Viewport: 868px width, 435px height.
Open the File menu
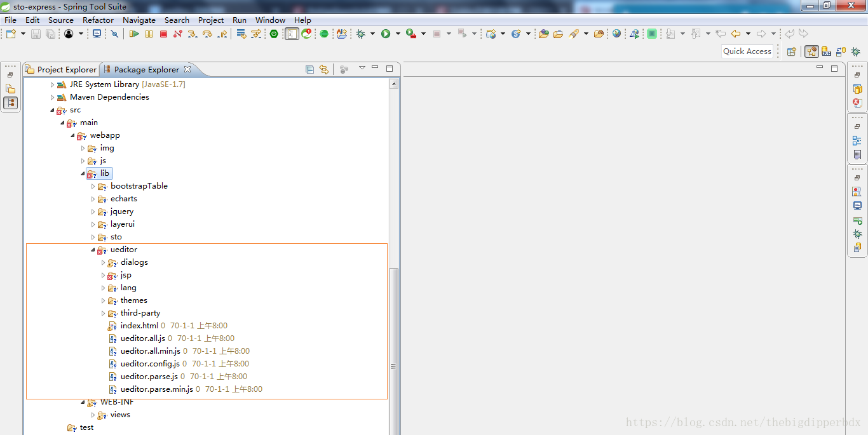coord(11,20)
